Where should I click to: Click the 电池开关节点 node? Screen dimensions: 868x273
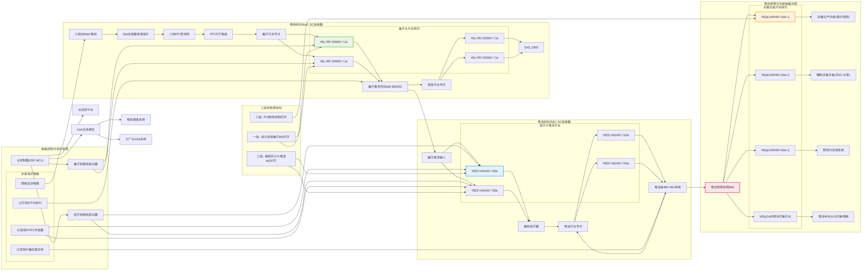pos(573,226)
